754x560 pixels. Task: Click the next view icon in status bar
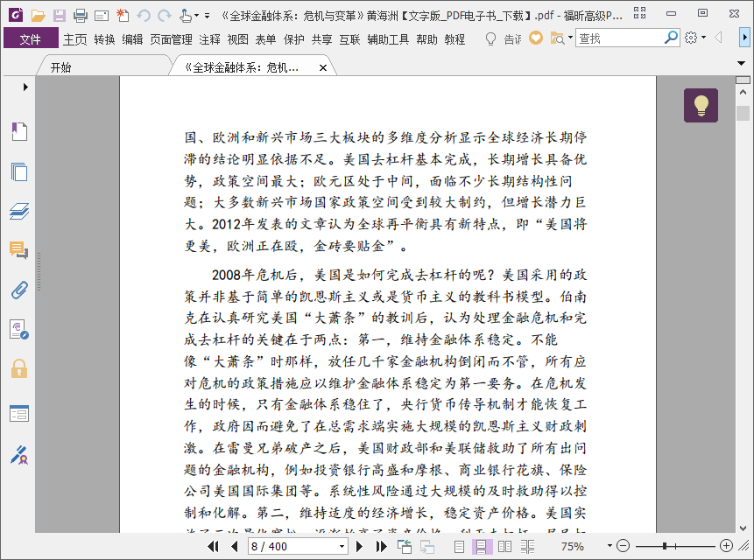(x=427, y=546)
